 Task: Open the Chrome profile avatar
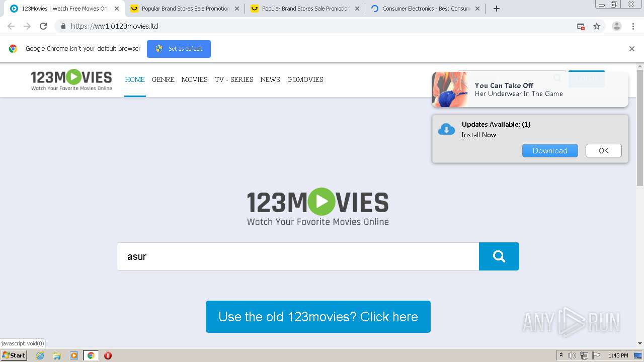(x=617, y=26)
